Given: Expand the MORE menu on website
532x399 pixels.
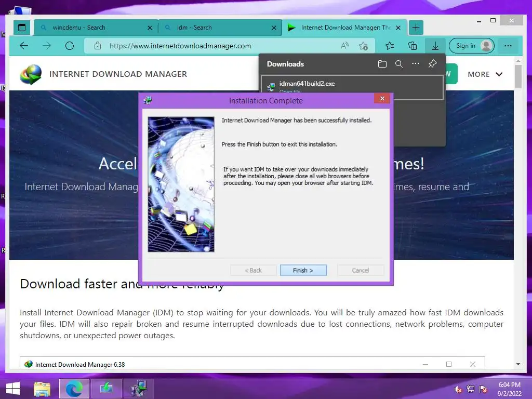Looking at the screenshot, I should (485, 74).
